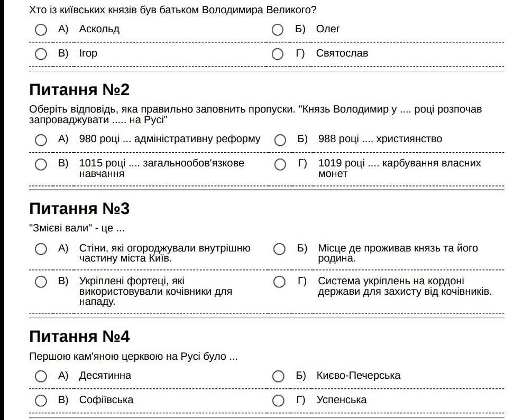Select answer А) Аскольд radio button
Image resolution: width=523 pixels, height=420 pixels.
[x=41, y=30]
